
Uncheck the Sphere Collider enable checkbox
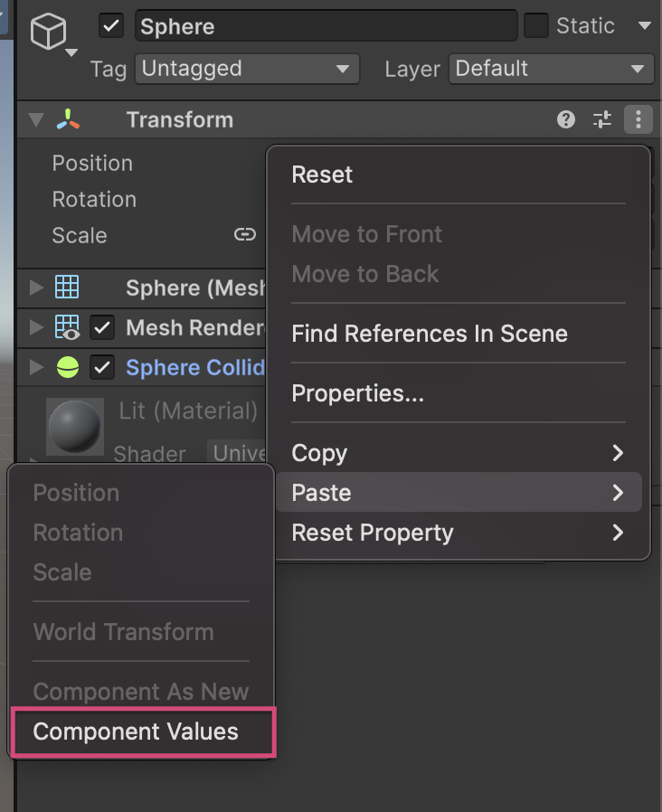pyautogui.click(x=102, y=367)
